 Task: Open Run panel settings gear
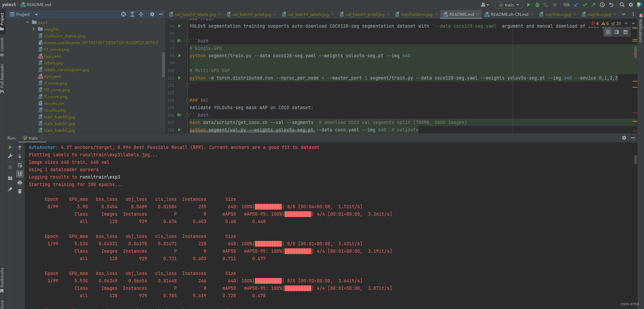[624, 138]
